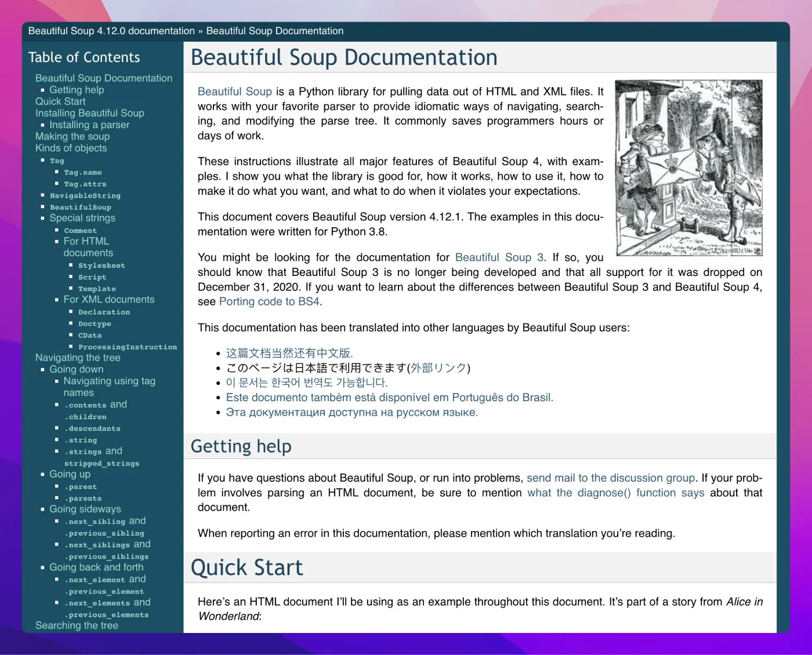This screenshot has height=655, width=812.
Task: Open Installing Beautiful Soup in sidebar
Action: [x=90, y=113]
